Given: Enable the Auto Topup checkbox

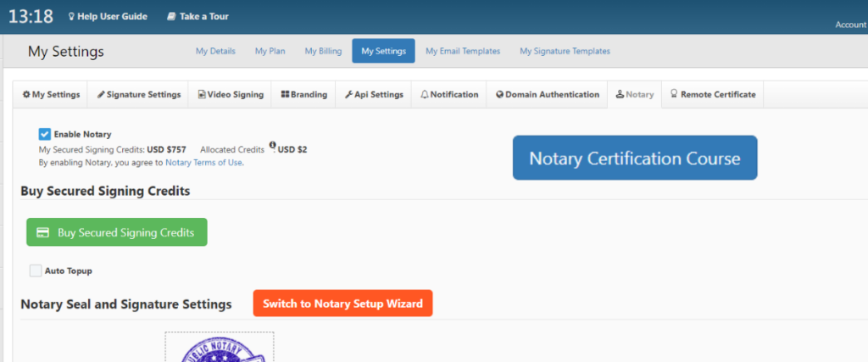Looking at the screenshot, I should click(x=36, y=270).
